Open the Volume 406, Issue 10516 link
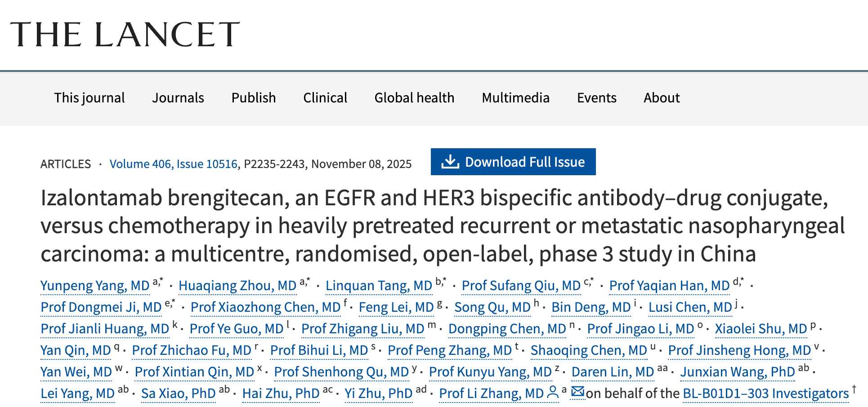Screen dimensions: 868x407 (x=174, y=164)
